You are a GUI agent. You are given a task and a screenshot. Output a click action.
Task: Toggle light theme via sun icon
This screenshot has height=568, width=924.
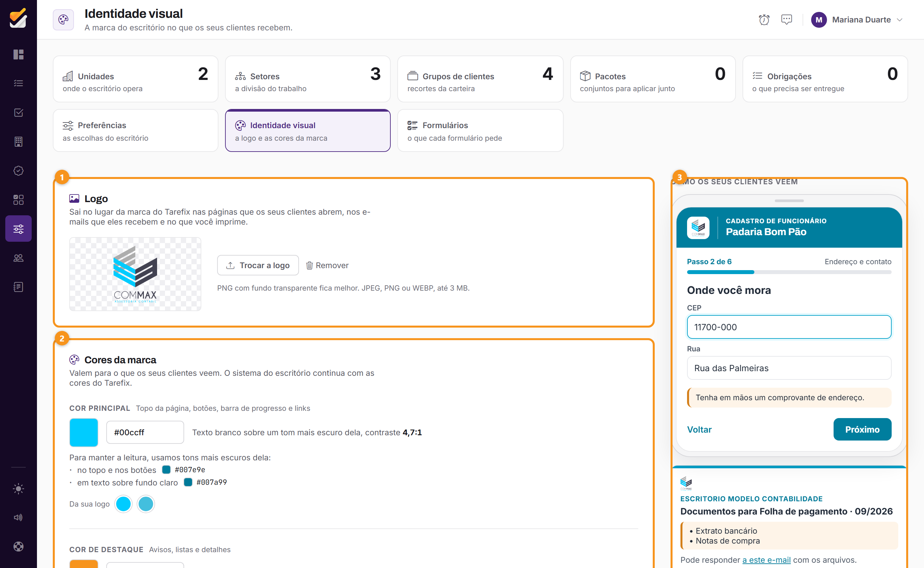click(18, 489)
